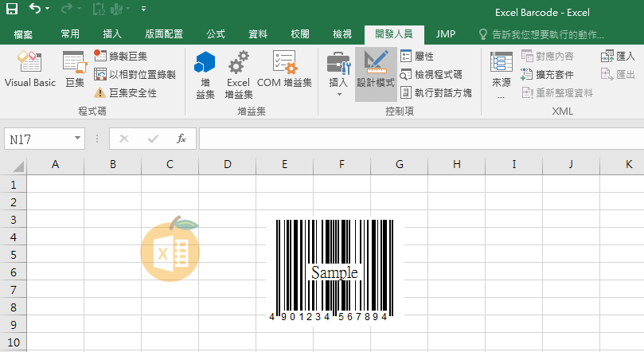Save the workbook with the floppy icon
The image size is (644, 352).
coord(12,9)
